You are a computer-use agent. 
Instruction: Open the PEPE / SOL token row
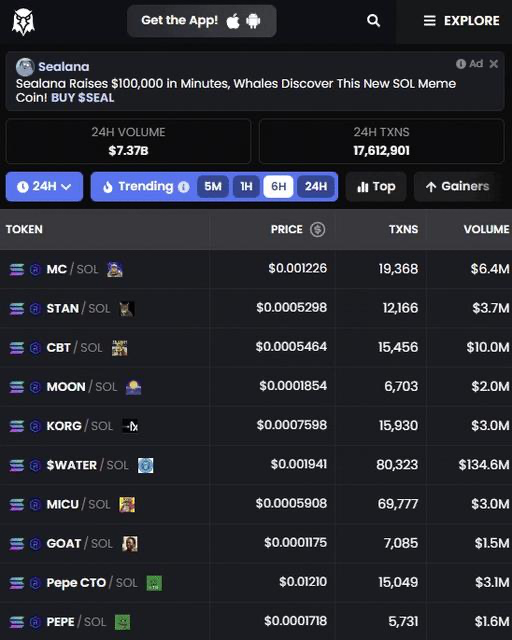(x=256, y=621)
